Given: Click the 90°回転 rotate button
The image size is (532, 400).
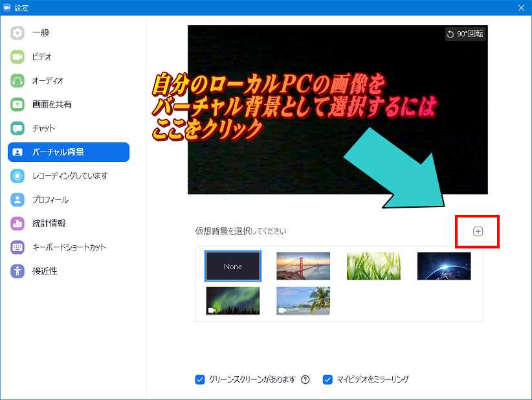Looking at the screenshot, I should click(x=465, y=34).
